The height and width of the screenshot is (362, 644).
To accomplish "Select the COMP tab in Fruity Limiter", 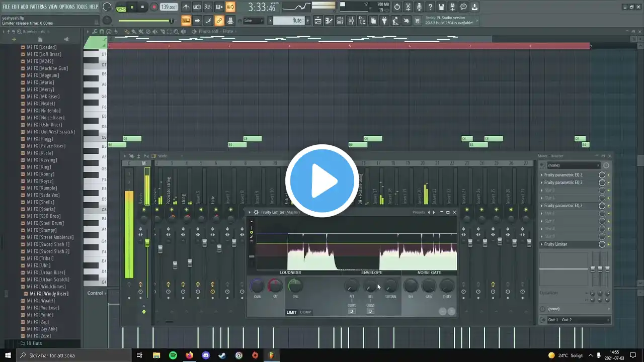I will (305, 312).
